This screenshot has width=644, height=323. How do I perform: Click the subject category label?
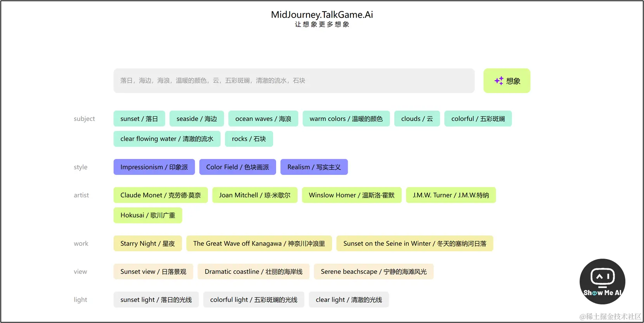click(84, 119)
